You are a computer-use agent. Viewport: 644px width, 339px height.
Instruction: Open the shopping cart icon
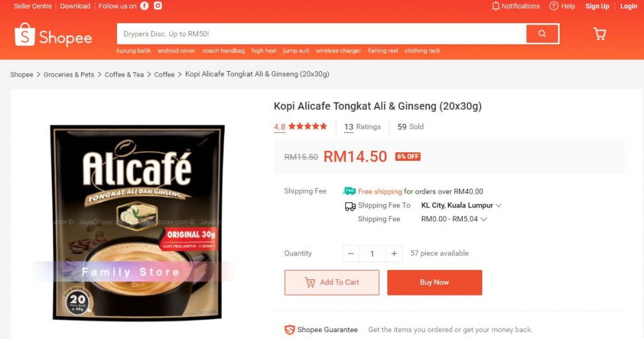[599, 34]
